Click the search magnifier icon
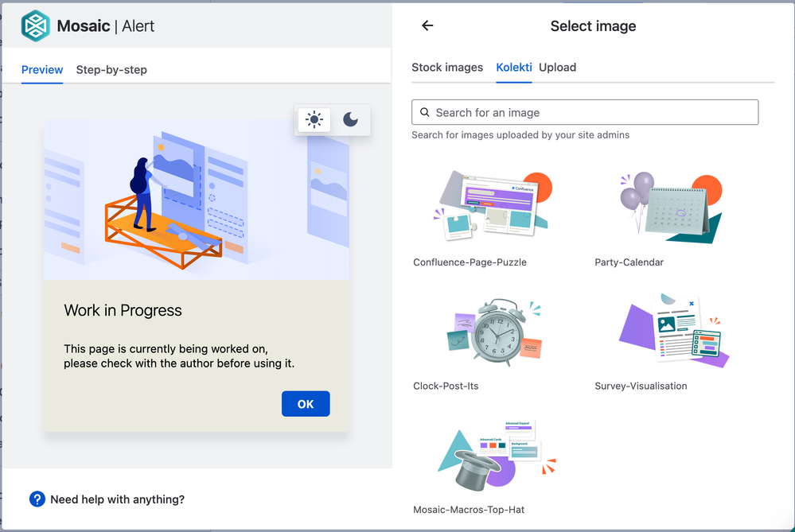This screenshot has height=532, width=795. point(425,112)
